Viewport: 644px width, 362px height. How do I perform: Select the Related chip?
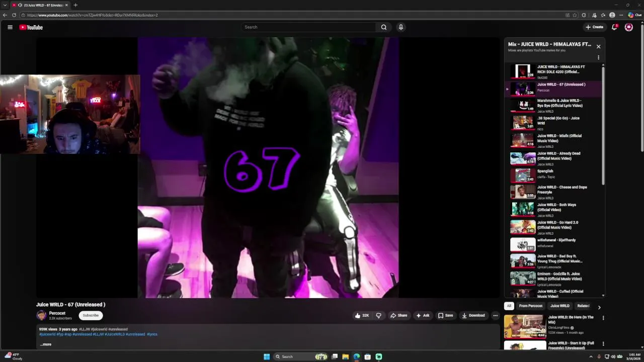(x=583, y=306)
